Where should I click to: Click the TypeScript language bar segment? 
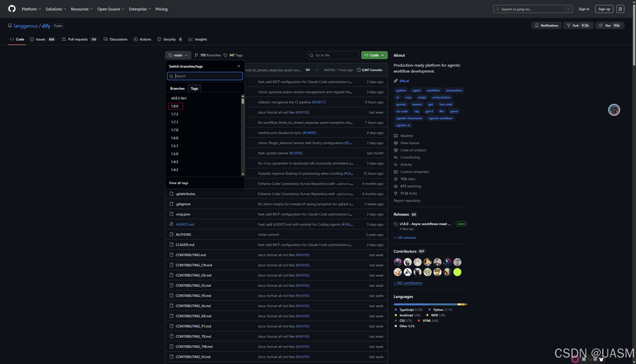[x=412, y=305]
